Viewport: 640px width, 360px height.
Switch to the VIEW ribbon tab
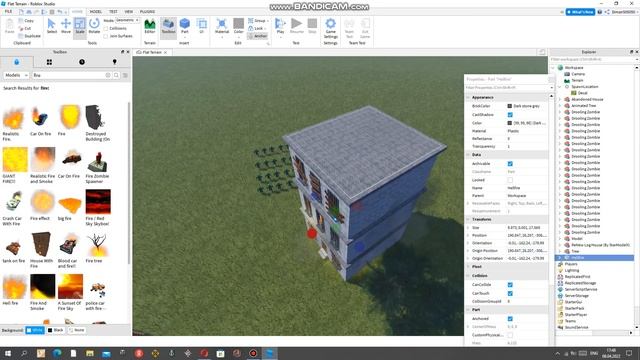(129, 11)
